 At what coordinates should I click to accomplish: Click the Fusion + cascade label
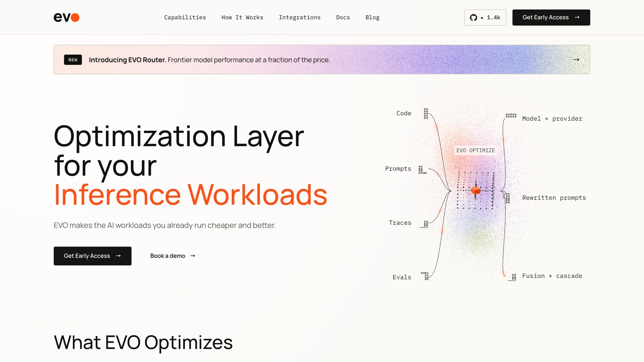click(x=552, y=276)
